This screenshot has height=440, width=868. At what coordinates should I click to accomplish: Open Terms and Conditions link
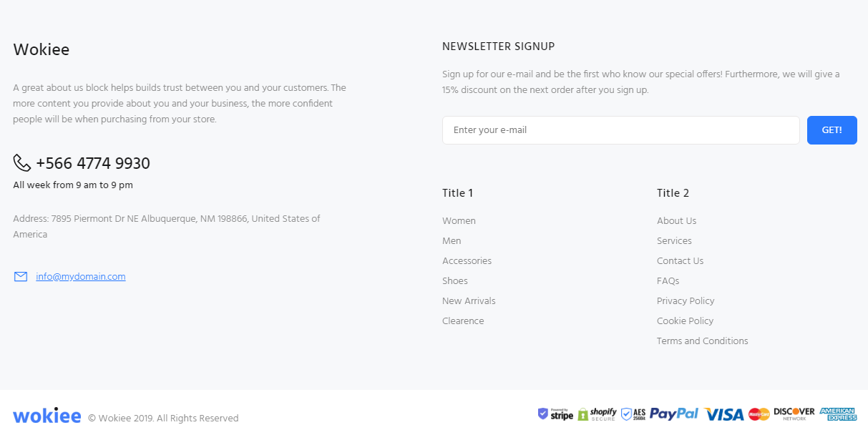click(x=702, y=341)
